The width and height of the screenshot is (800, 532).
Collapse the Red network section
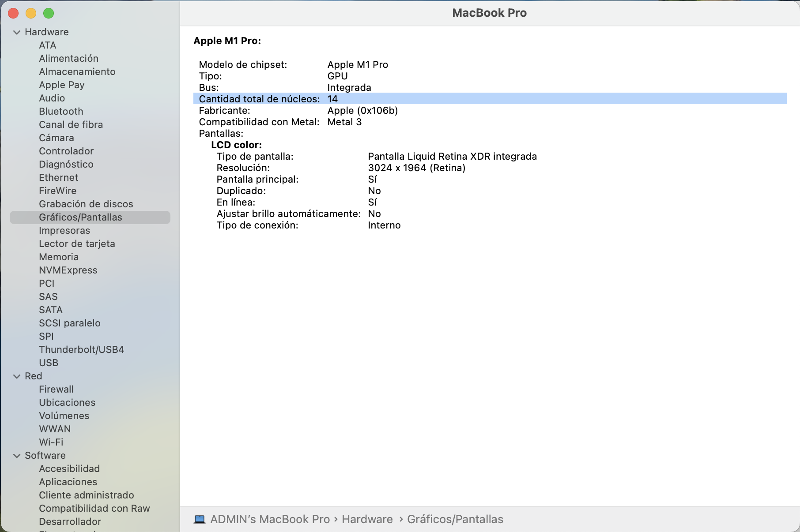pyautogui.click(x=17, y=376)
